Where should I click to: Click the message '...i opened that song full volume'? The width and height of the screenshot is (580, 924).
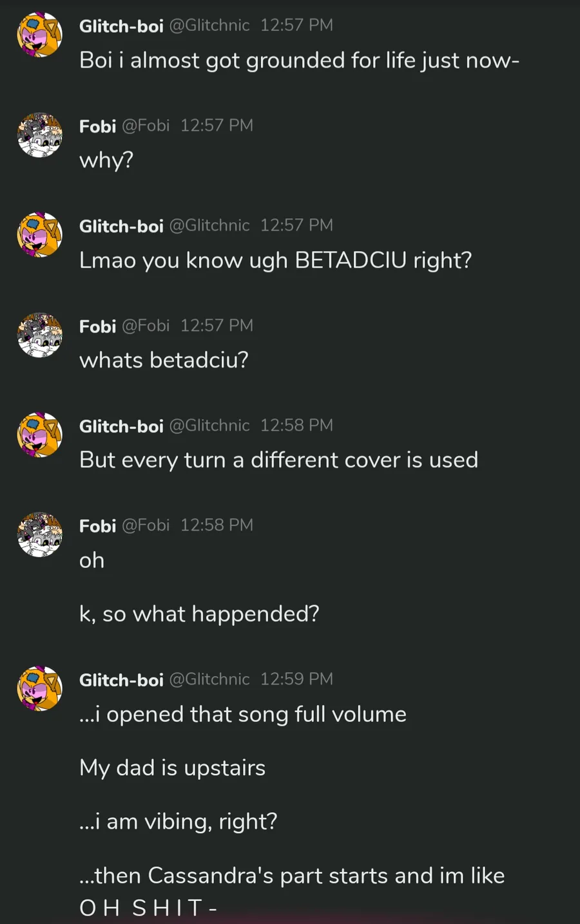[x=242, y=715]
